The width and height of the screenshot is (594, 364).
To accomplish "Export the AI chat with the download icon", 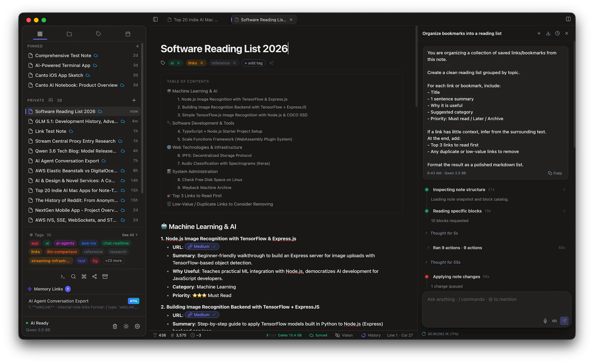I will point(548,33).
